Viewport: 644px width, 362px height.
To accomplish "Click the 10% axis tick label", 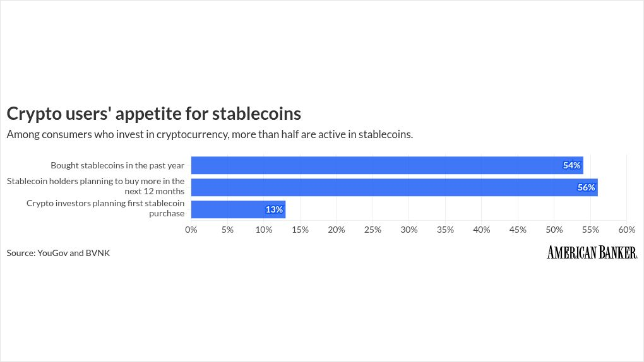I will pyautogui.click(x=264, y=230).
